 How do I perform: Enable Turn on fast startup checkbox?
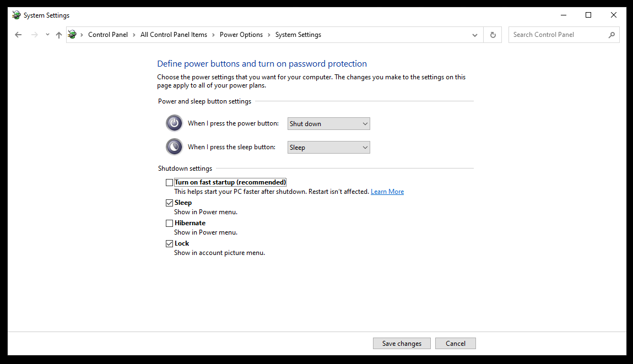169,182
